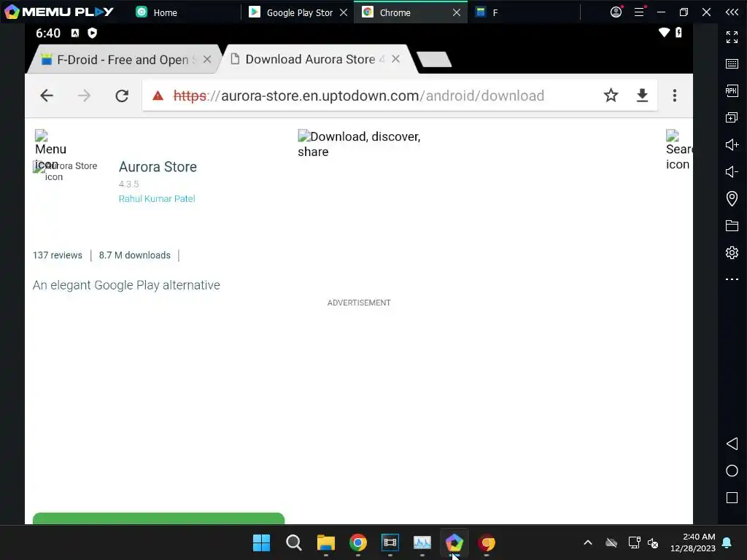Click Chrome's forward arrow
The width and height of the screenshot is (747, 560).
[84, 96]
